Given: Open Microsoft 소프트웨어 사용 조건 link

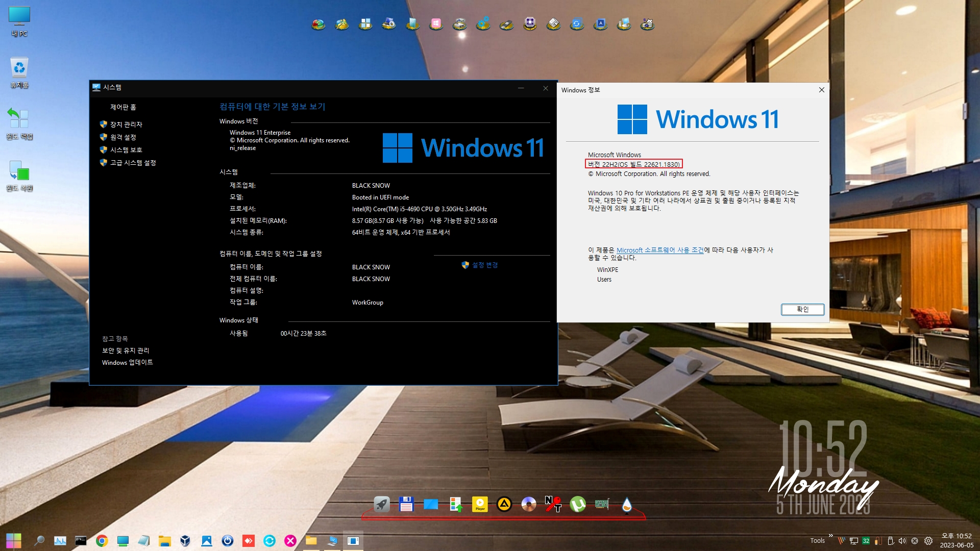Looking at the screenshot, I should [x=660, y=250].
